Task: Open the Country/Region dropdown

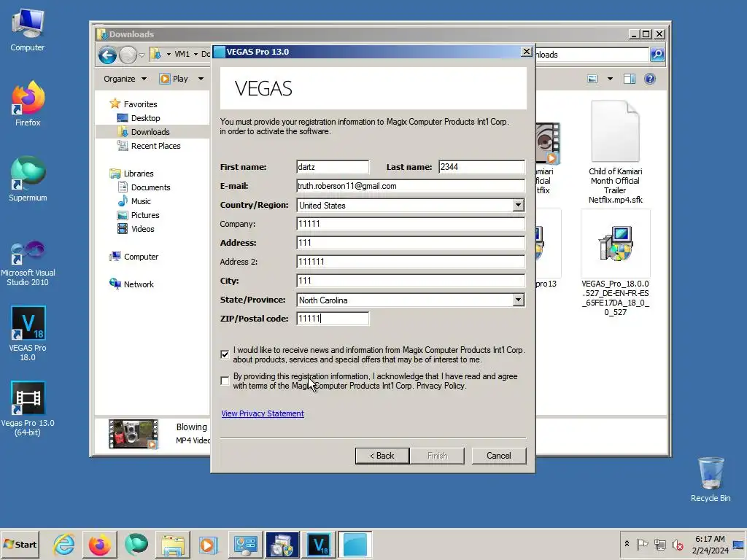Action: click(518, 205)
